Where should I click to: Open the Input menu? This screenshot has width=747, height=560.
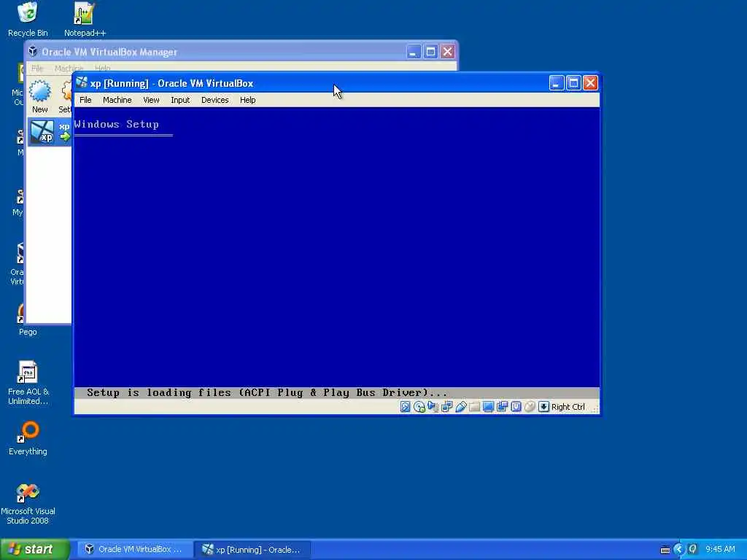click(180, 100)
